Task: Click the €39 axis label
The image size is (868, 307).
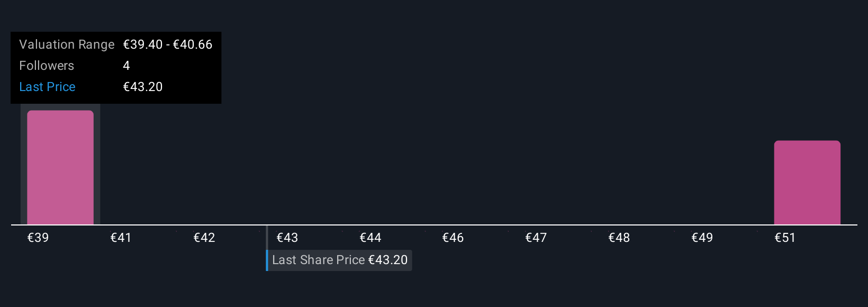Action: (x=38, y=238)
